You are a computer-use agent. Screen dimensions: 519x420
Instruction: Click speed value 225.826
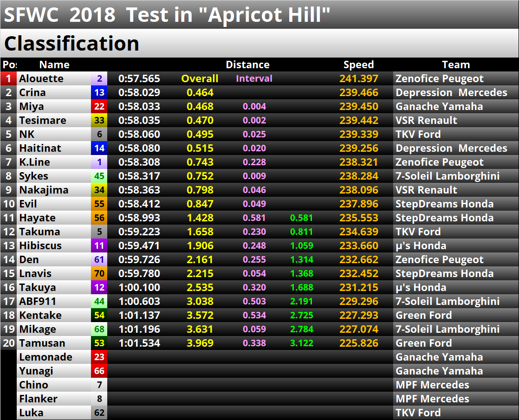[x=358, y=343]
